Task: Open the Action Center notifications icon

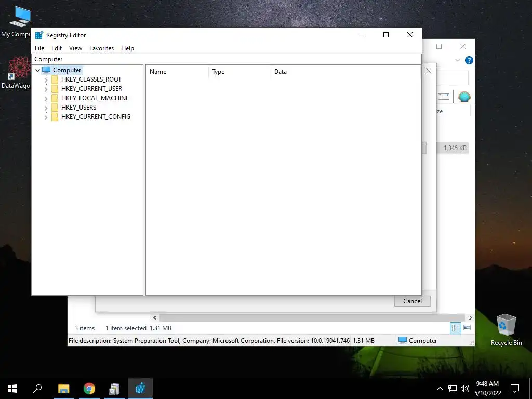Action: [515, 389]
